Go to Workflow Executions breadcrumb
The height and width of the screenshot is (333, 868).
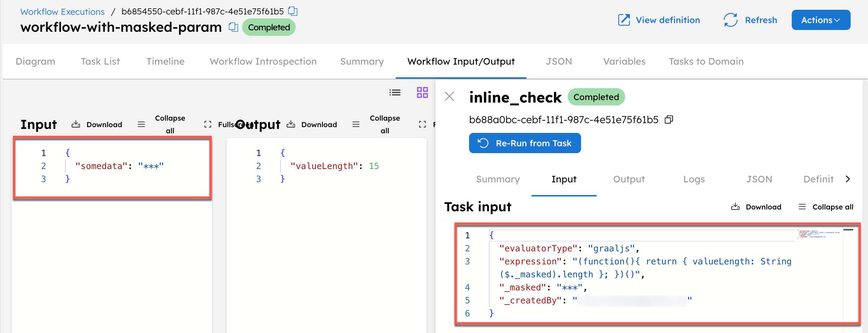click(63, 12)
